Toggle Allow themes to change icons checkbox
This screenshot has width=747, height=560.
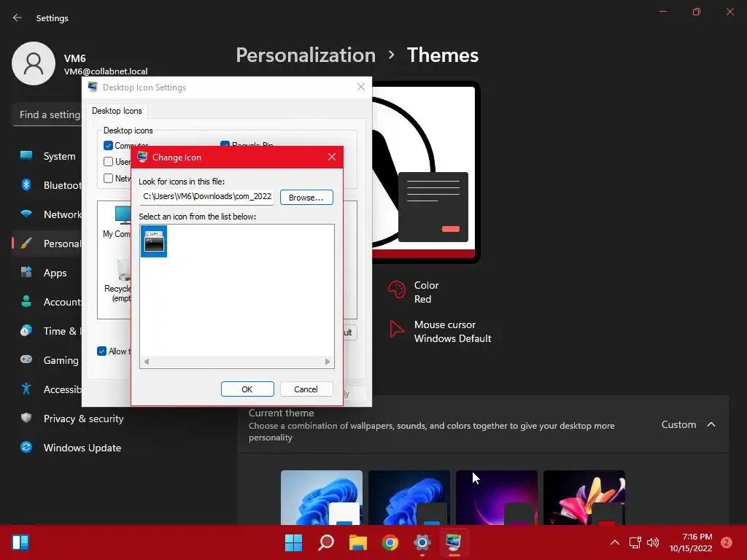tap(101, 351)
